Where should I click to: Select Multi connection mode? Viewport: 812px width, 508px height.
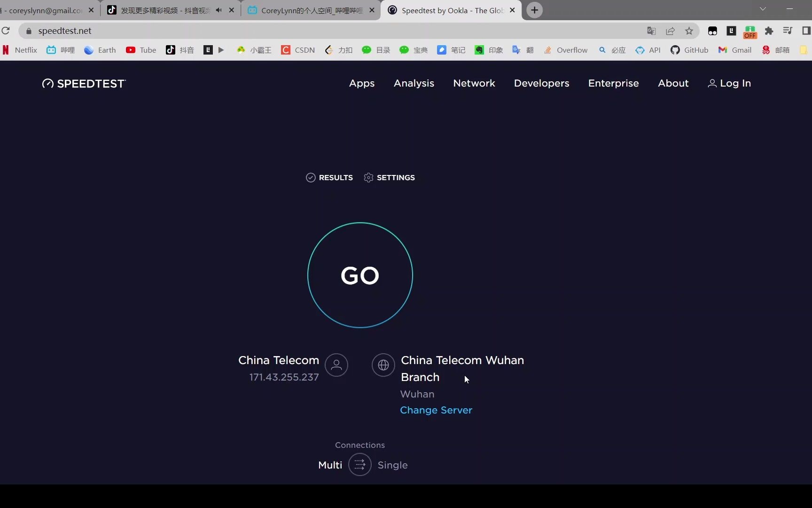click(x=330, y=465)
